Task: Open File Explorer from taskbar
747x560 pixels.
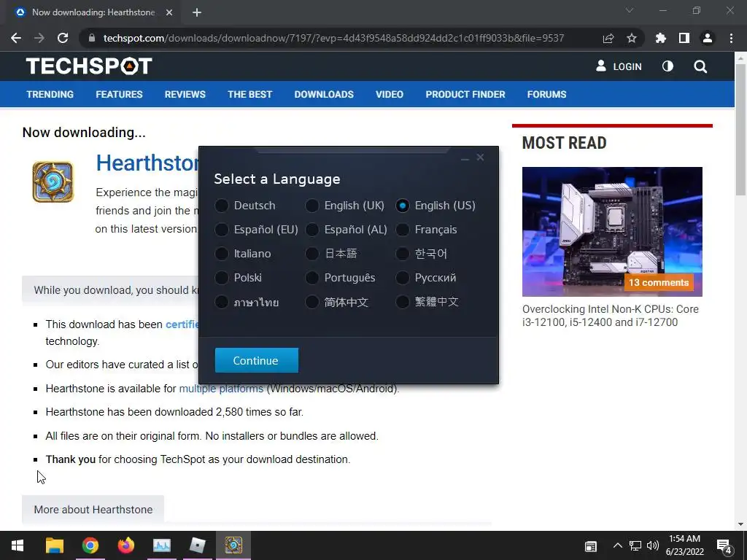Action: (x=54, y=545)
